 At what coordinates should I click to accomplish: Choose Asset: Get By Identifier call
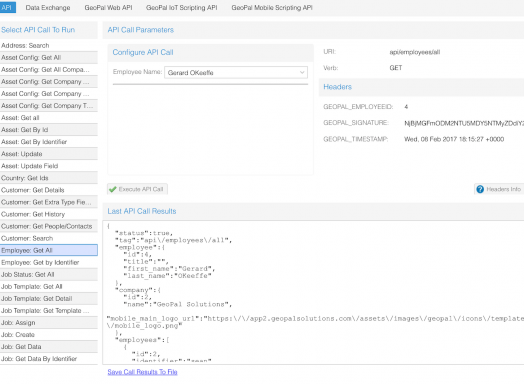(49, 142)
